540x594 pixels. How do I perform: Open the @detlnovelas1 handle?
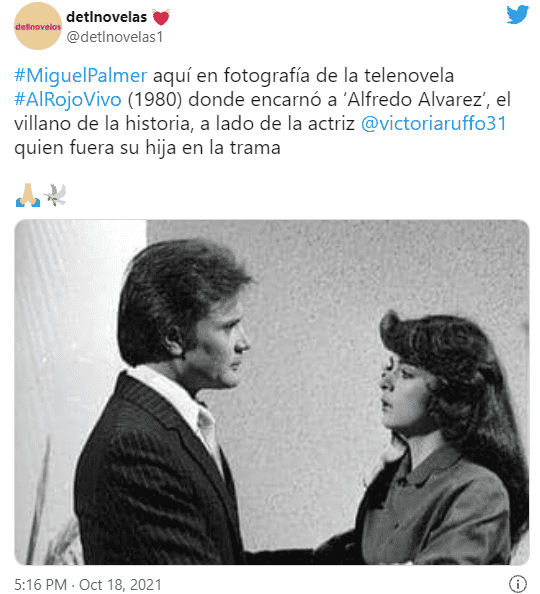115,37
